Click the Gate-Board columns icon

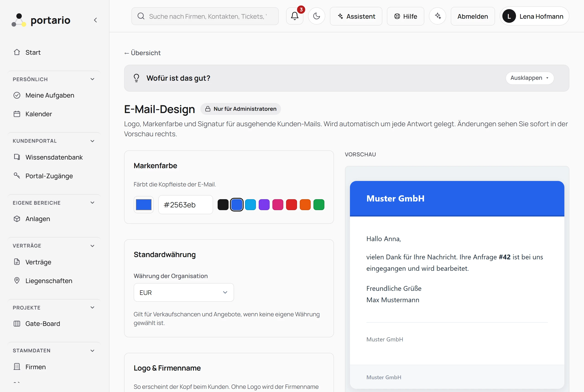pos(17,323)
